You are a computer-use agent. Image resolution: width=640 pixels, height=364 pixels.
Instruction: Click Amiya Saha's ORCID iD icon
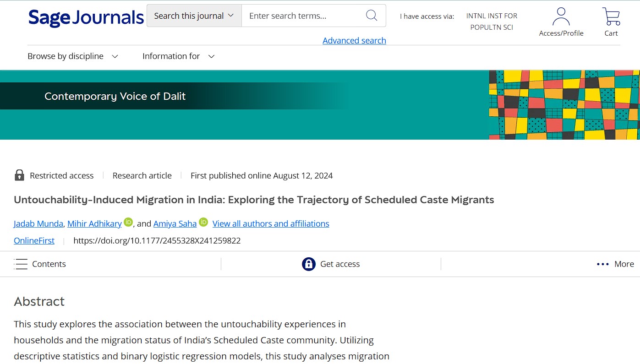click(203, 223)
